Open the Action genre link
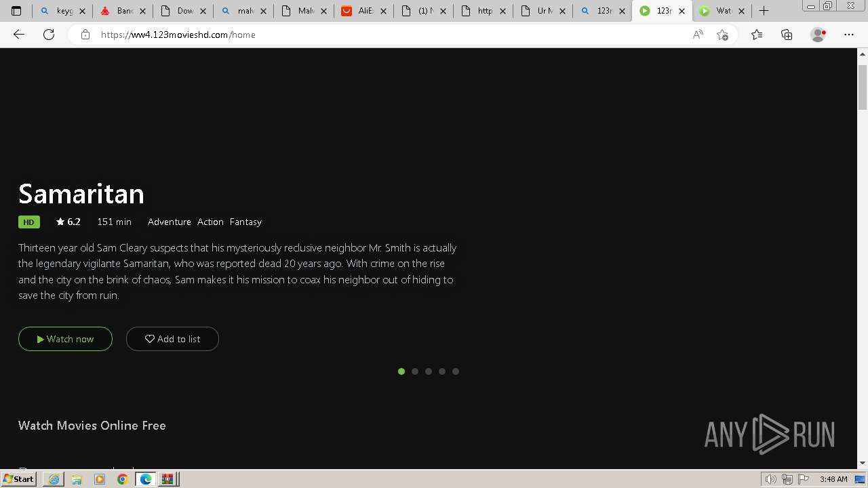 (x=210, y=222)
